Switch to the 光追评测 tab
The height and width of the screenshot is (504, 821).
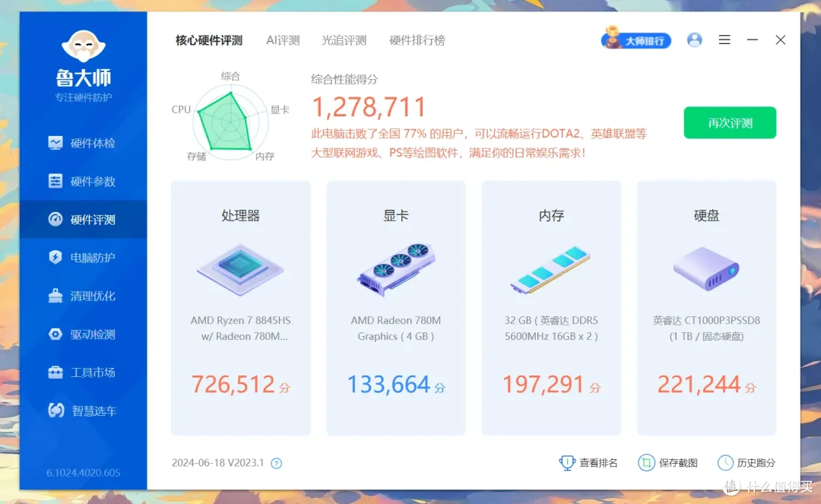point(344,40)
